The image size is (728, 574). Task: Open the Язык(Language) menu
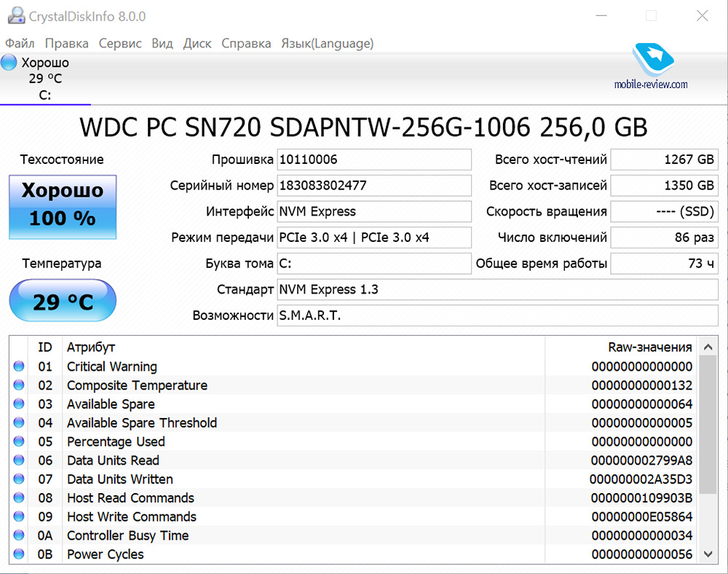(328, 43)
